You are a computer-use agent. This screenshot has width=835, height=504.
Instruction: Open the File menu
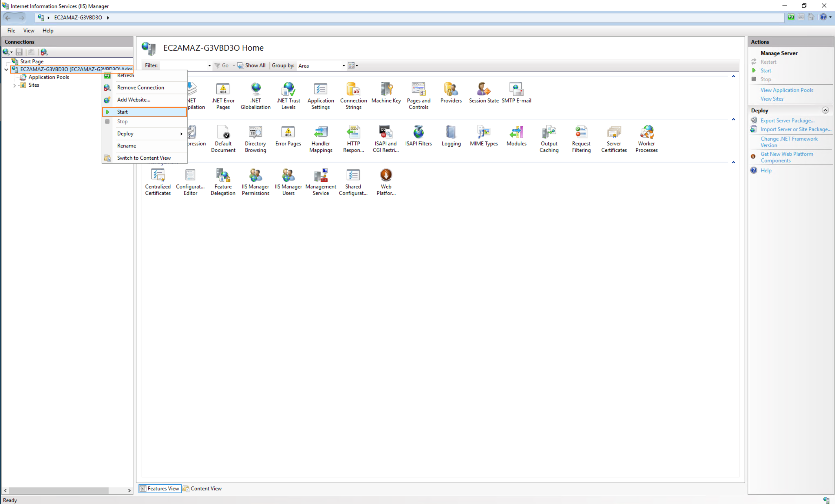(11, 30)
